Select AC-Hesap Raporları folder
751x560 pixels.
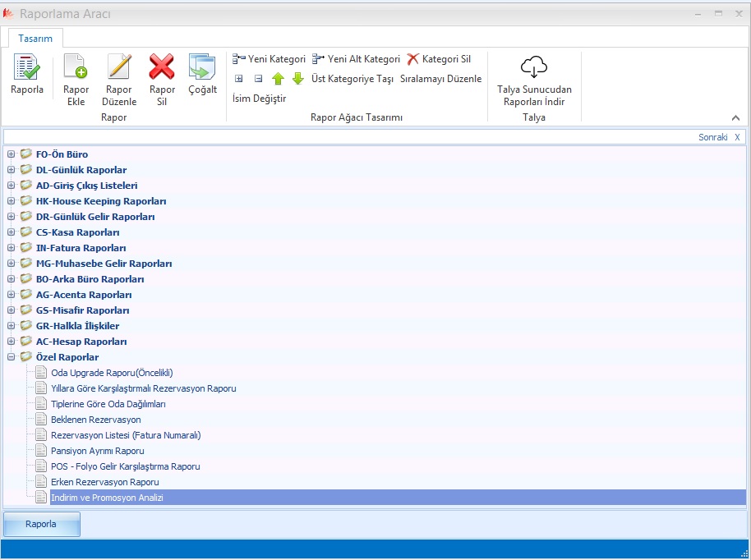click(81, 342)
